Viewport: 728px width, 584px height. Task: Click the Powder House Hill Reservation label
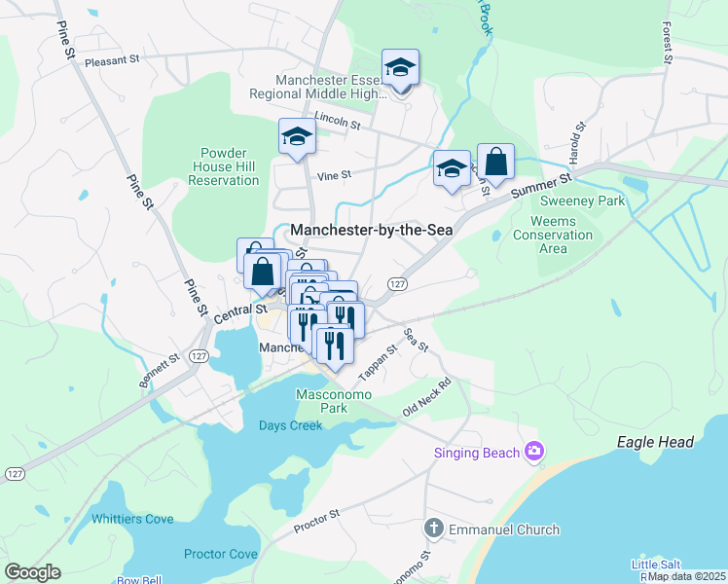point(223,166)
